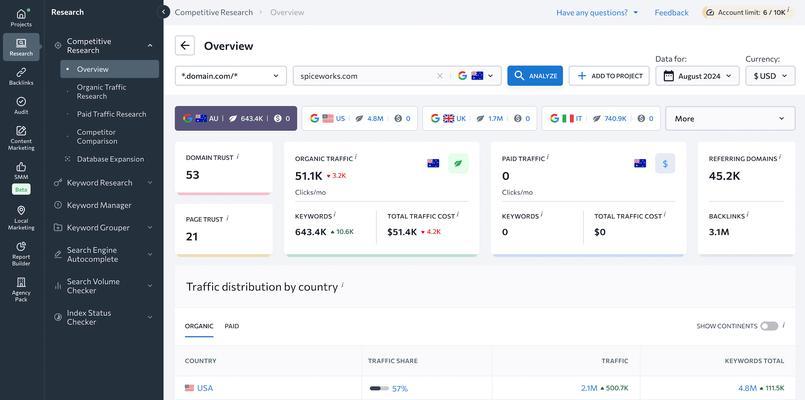
Task: Toggle the Show Continents switch
Action: pyautogui.click(x=769, y=326)
